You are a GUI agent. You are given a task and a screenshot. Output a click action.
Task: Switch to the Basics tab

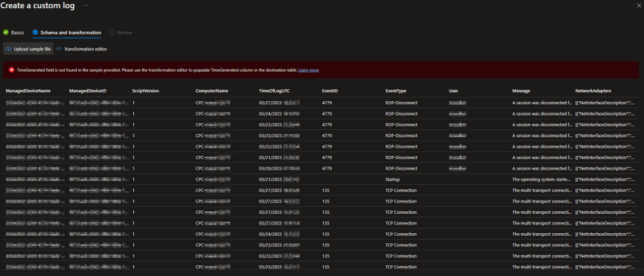[18, 32]
